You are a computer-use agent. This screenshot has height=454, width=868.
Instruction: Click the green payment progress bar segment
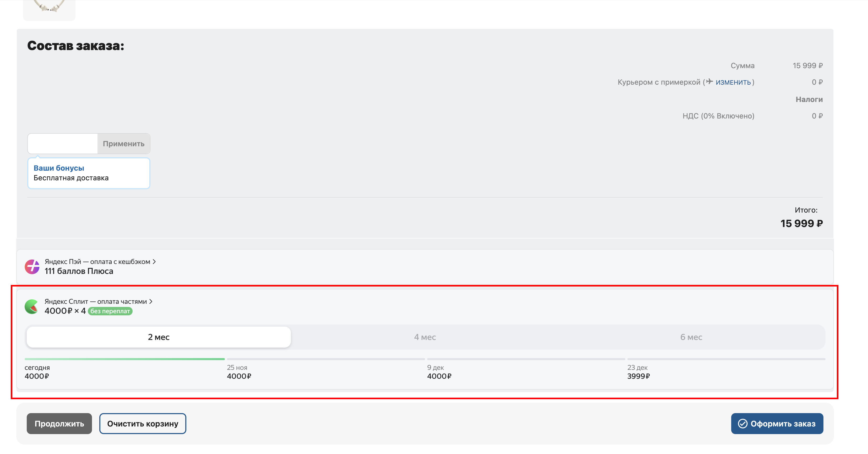pos(124,359)
